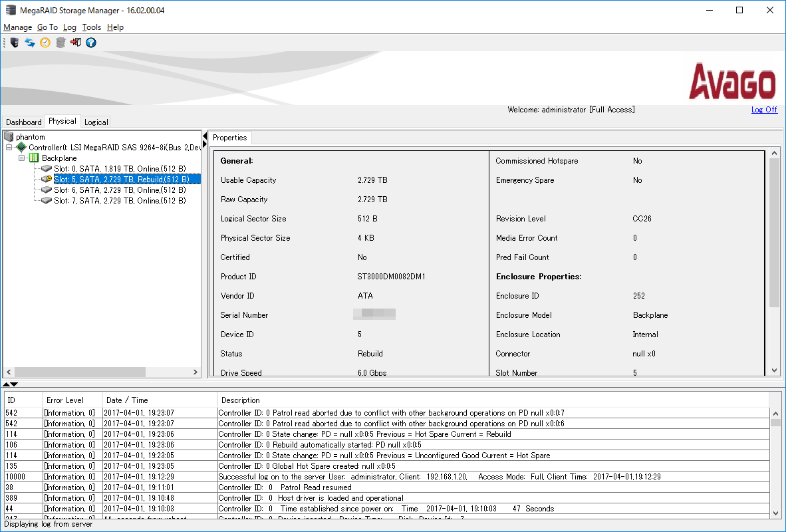Select the phantom server node

[31, 137]
